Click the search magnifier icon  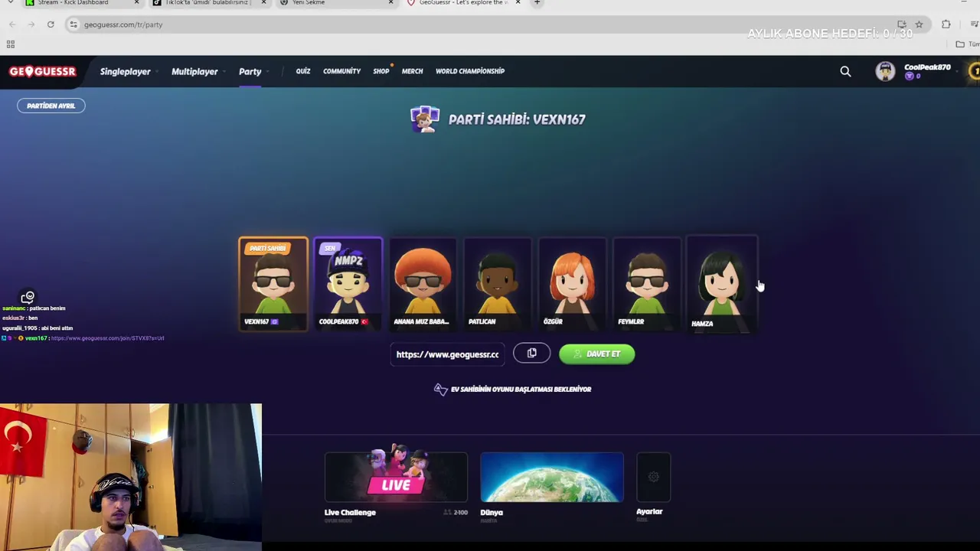845,71
